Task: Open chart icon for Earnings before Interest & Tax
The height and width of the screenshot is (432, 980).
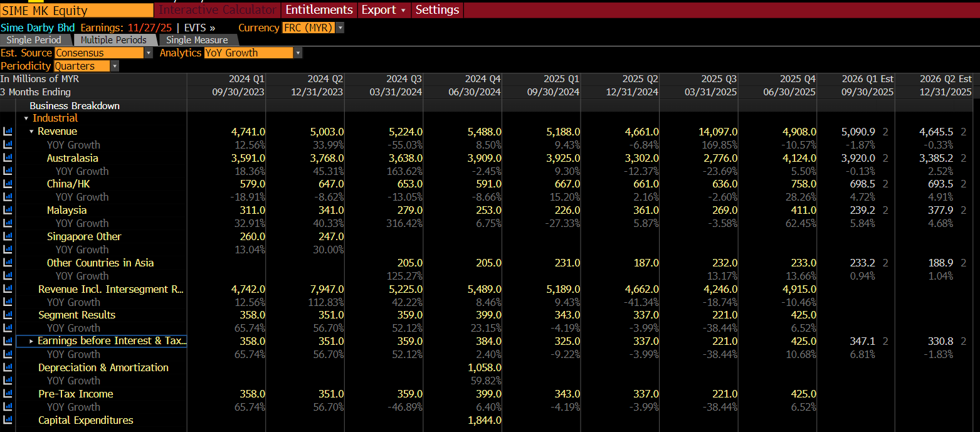Action: click(8, 341)
